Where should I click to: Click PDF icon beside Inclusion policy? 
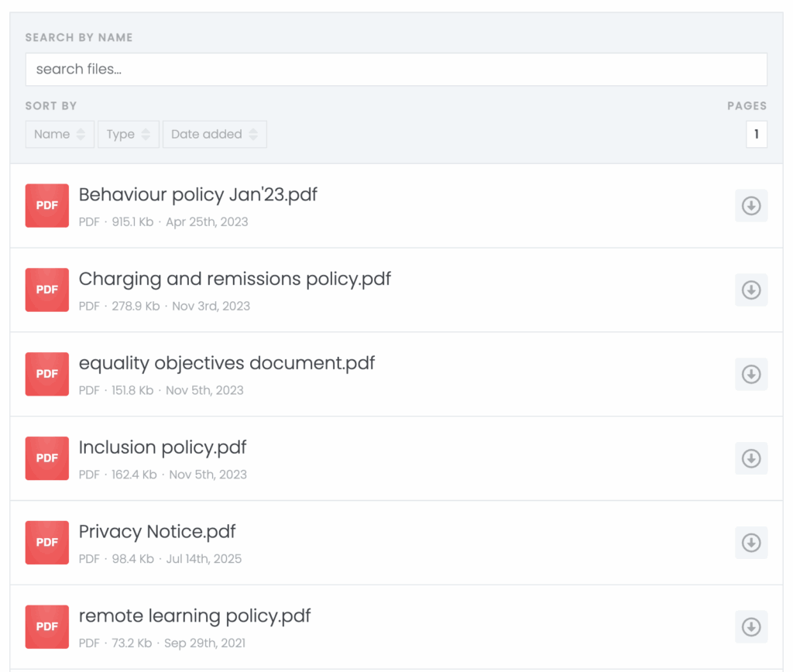[x=47, y=458]
